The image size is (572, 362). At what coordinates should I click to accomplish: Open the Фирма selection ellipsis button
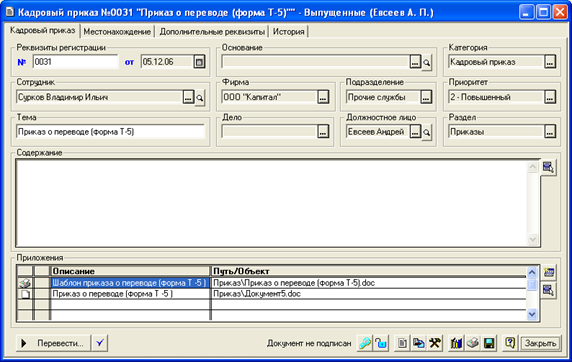pos(323,97)
